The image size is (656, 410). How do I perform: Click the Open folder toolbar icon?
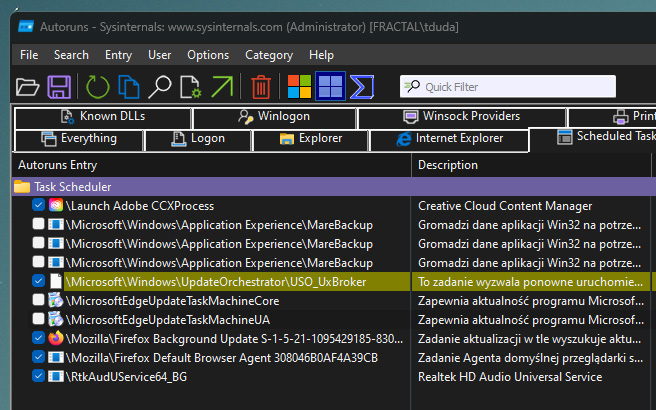pos(28,87)
